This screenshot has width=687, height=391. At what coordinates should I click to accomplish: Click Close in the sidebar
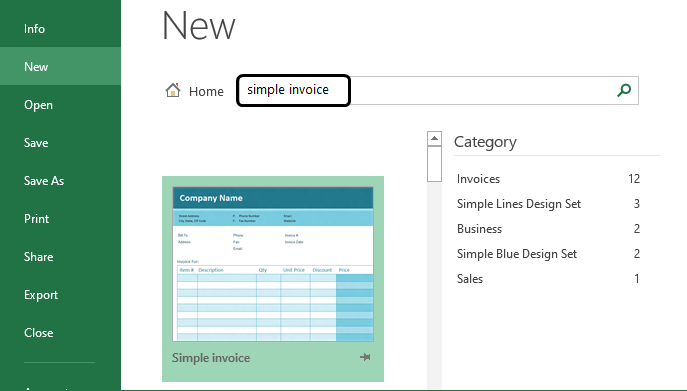[39, 333]
